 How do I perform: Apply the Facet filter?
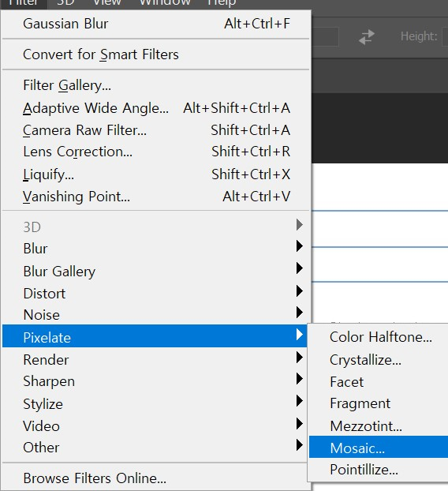[379, 382]
